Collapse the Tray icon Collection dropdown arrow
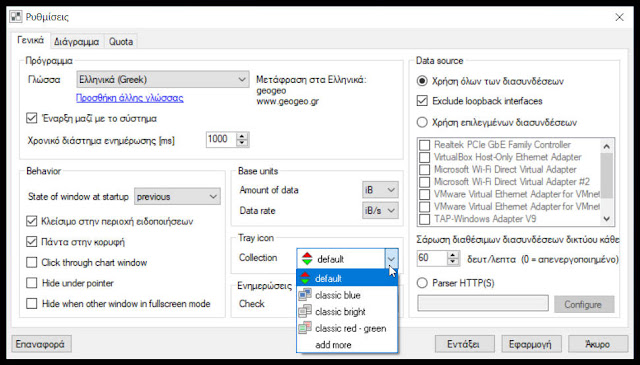The width and height of the screenshot is (640, 365). click(x=391, y=259)
